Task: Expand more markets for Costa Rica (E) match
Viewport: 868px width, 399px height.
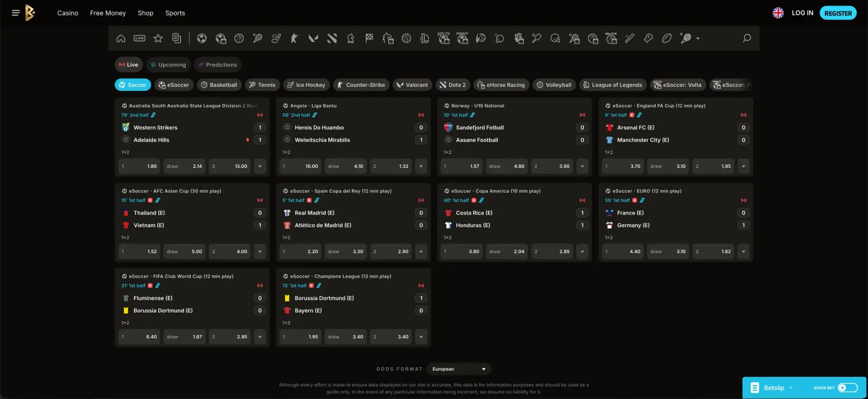Action: (x=582, y=252)
